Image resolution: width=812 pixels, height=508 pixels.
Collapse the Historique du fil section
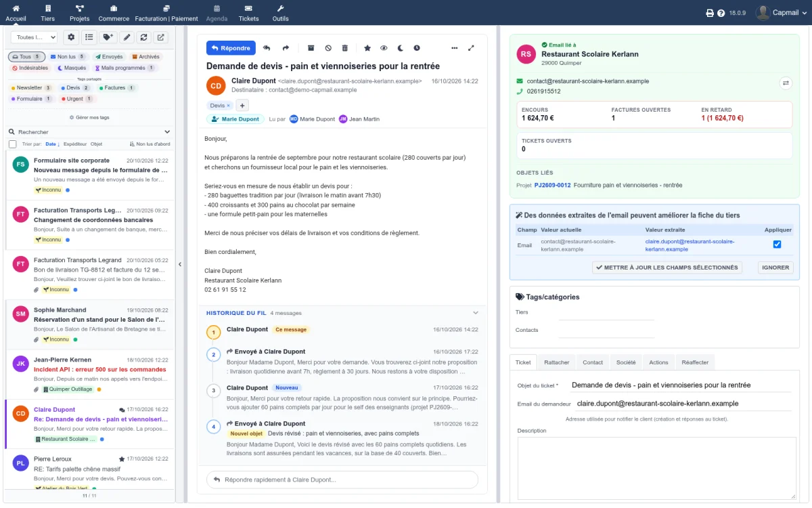[x=476, y=313]
